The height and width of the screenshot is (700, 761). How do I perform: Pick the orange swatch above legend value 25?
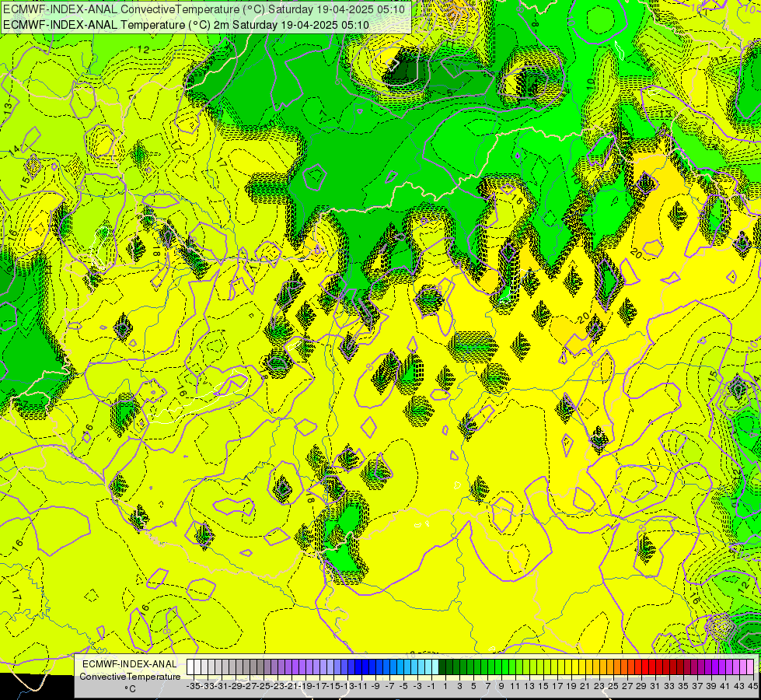click(x=610, y=667)
